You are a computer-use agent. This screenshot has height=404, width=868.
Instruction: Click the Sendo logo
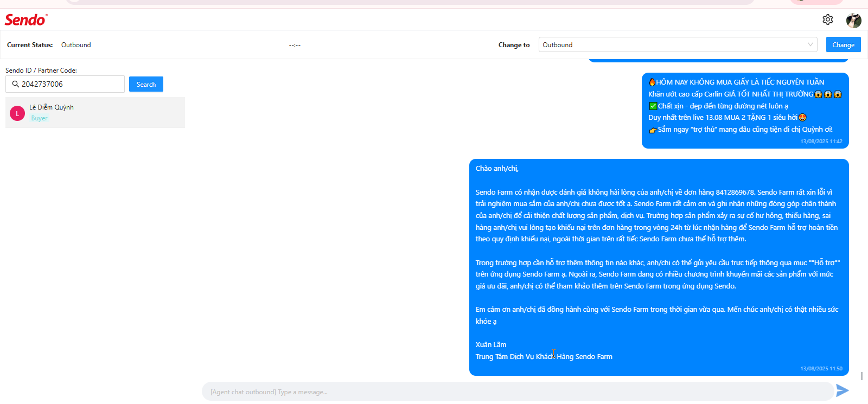pyautogui.click(x=26, y=20)
